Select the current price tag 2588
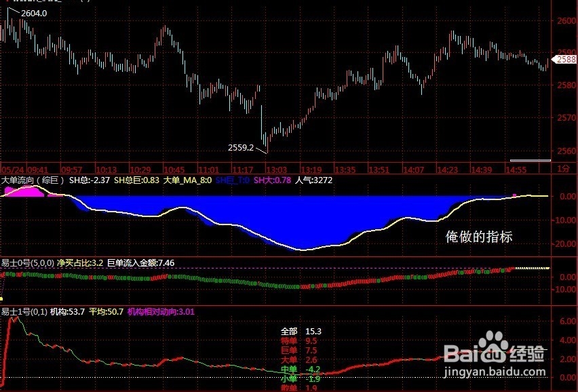 pos(566,59)
